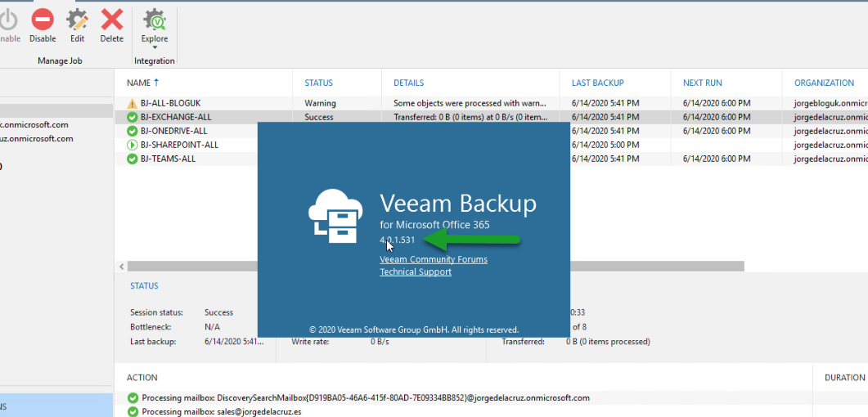Click the 'Last backup: 6/14/2020' value
The image size is (868, 417).
coord(234,341)
